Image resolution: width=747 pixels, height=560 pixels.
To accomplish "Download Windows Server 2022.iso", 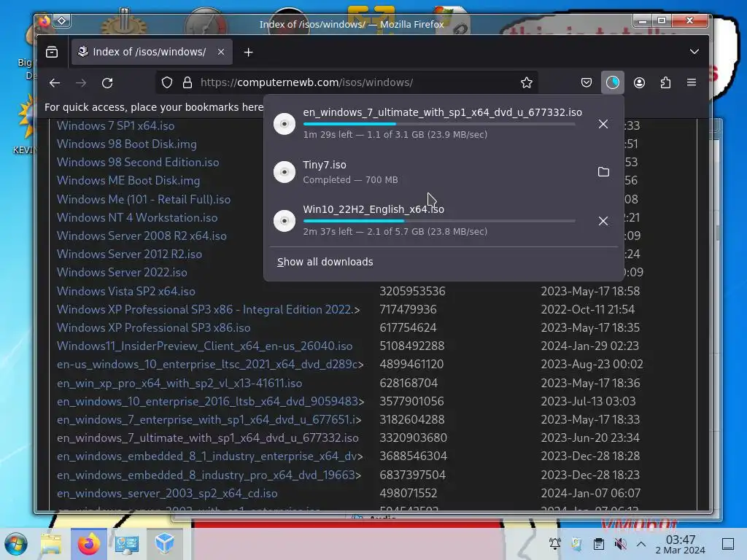I will pyautogui.click(x=122, y=273).
